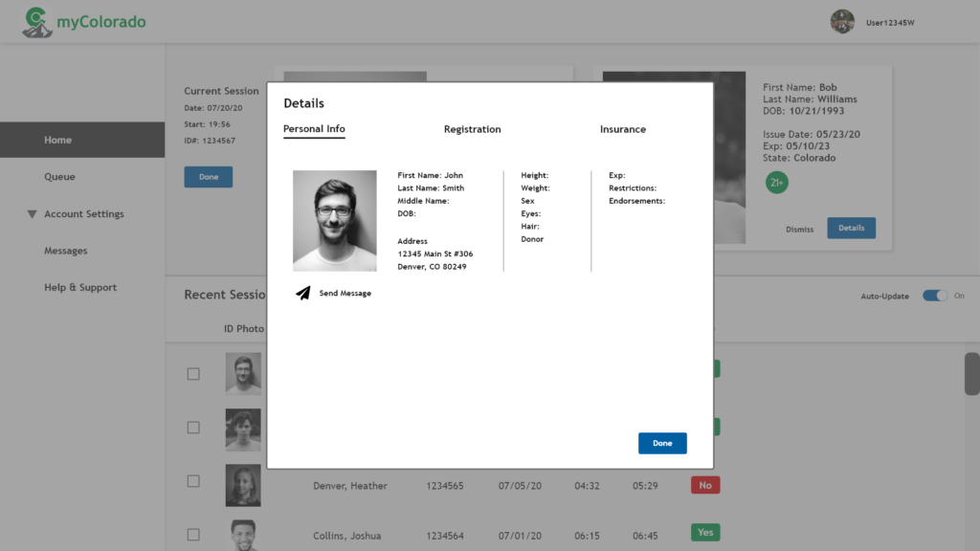Viewport: 980px width, 551px height.
Task: Click the green 21+ age badge
Action: 776,183
